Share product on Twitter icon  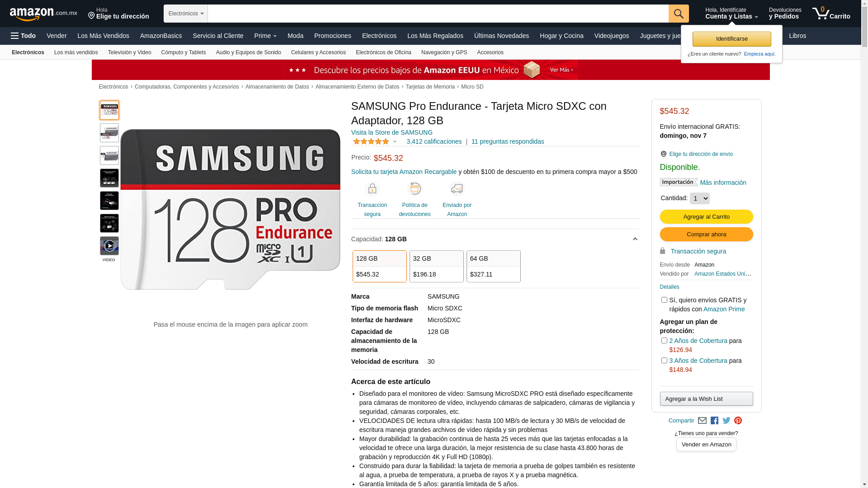[726, 421]
